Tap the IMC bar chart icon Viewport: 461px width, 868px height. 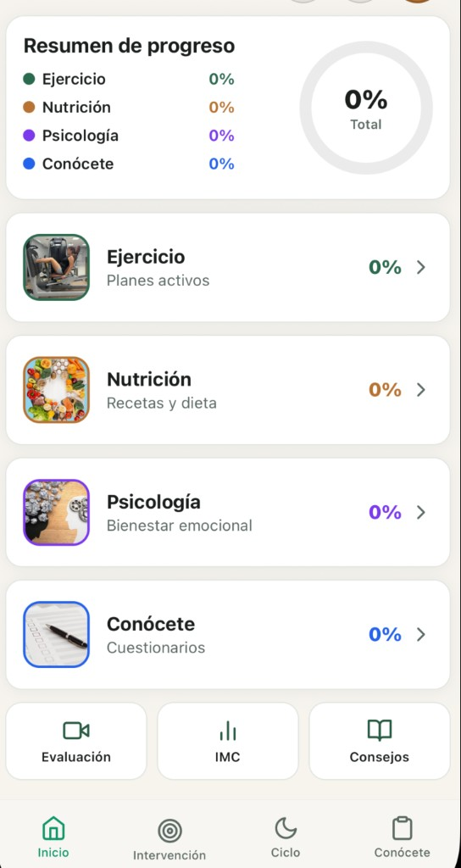click(227, 732)
